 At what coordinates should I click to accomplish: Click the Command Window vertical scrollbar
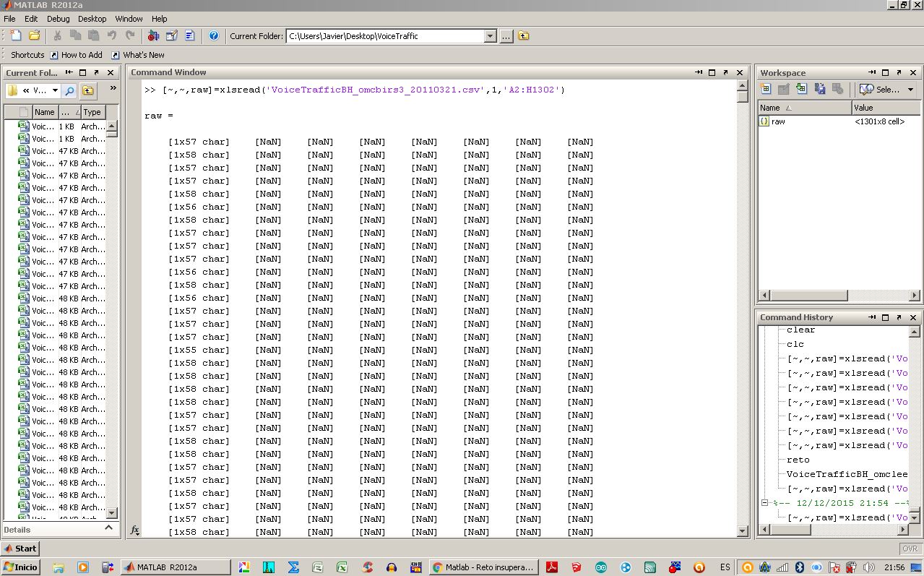tap(743, 309)
